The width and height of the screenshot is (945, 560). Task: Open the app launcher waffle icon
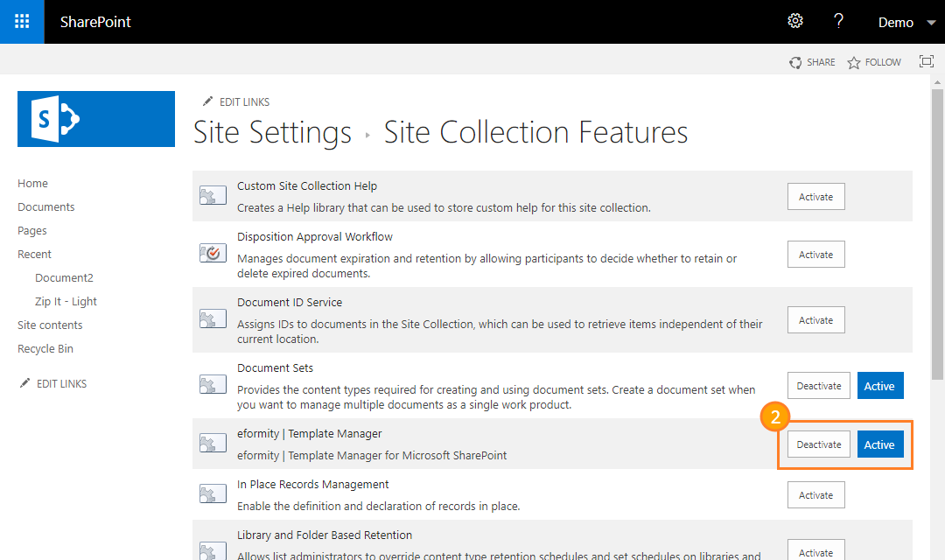tap(22, 22)
